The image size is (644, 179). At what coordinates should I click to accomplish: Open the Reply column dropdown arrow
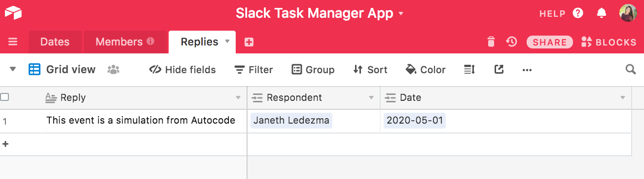[238, 98]
